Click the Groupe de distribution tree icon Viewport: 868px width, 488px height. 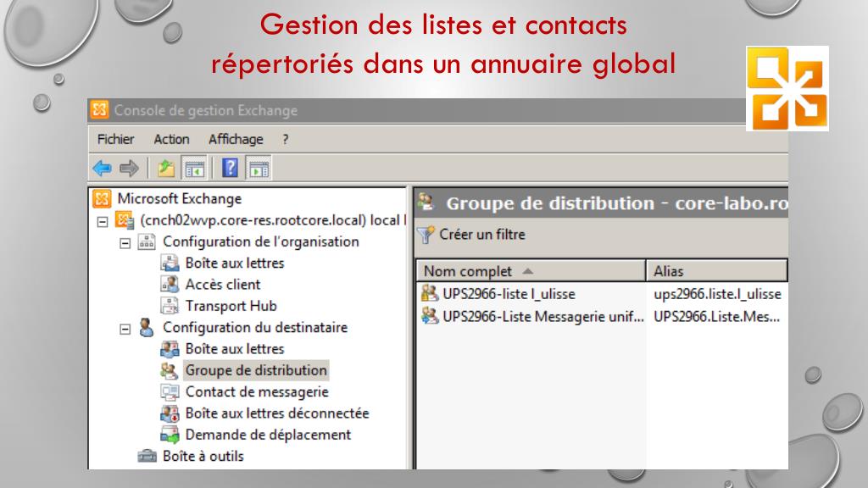click(169, 370)
